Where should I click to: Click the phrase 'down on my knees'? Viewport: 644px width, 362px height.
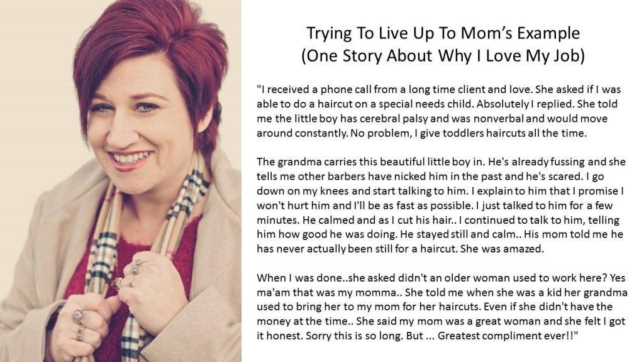click(x=303, y=191)
